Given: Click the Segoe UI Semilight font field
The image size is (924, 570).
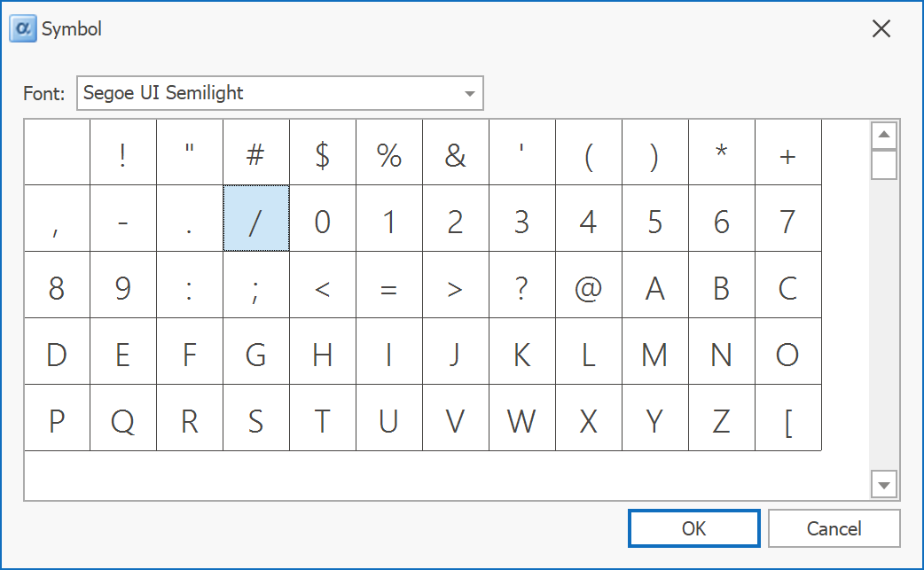Looking at the screenshot, I should pyautogui.click(x=266, y=94).
